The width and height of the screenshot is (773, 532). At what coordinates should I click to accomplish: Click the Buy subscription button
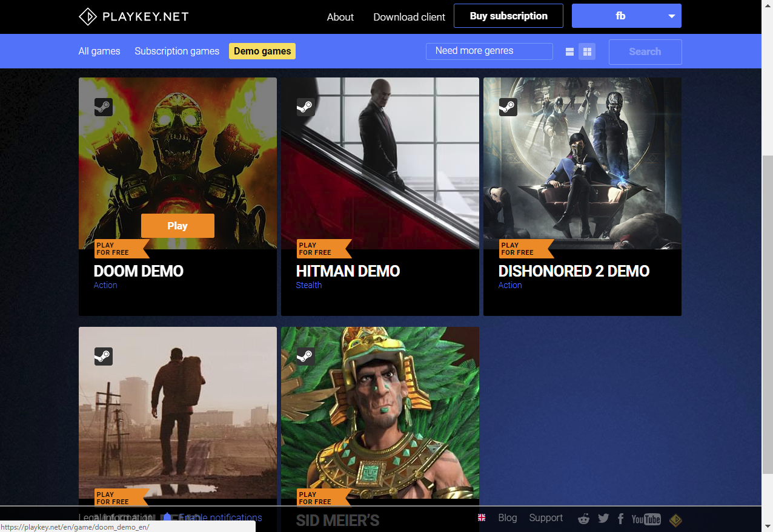click(x=508, y=16)
